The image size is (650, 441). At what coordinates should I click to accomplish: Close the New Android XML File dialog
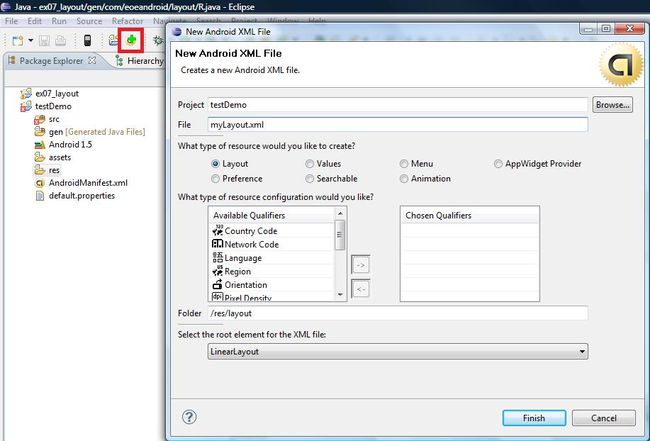point(630,28)
